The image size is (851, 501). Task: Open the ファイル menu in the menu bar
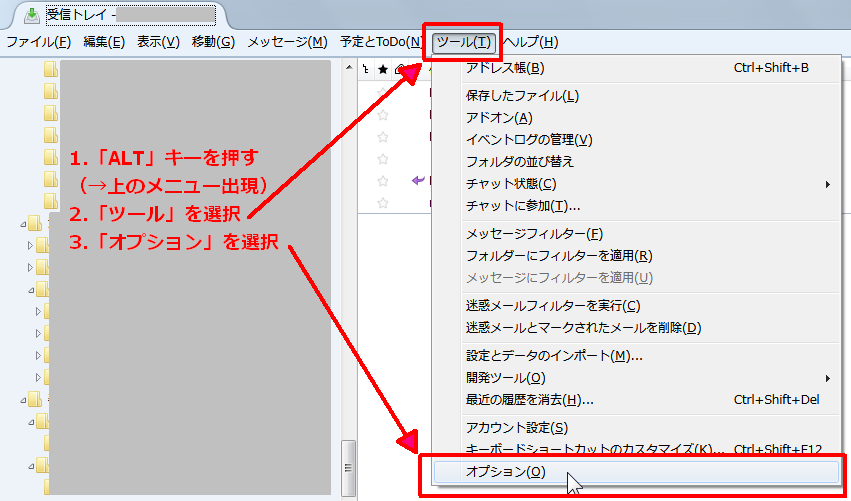click(x=38, y=42)
